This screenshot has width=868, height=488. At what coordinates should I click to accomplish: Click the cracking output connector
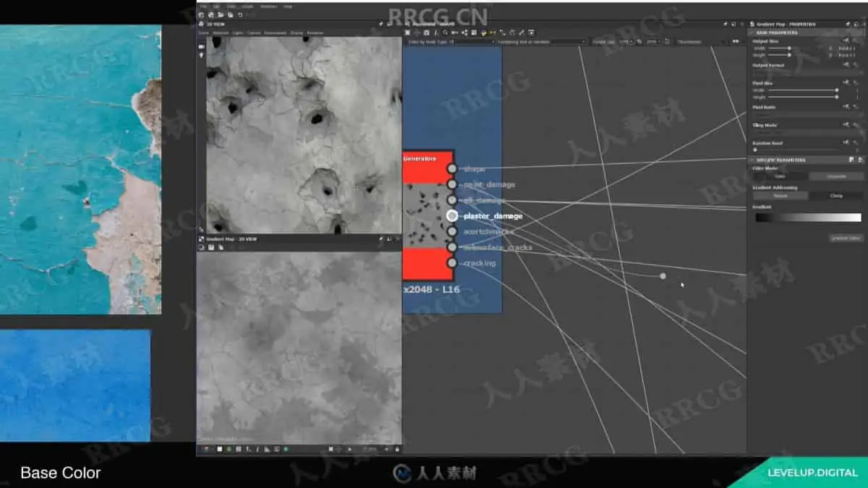pos(452,263)
